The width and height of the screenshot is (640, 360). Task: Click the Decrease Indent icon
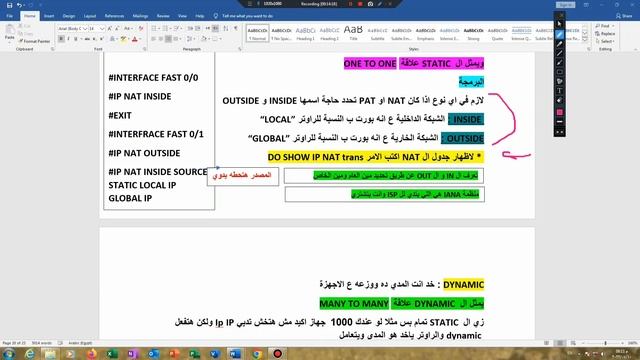click(x=190, y=29)
